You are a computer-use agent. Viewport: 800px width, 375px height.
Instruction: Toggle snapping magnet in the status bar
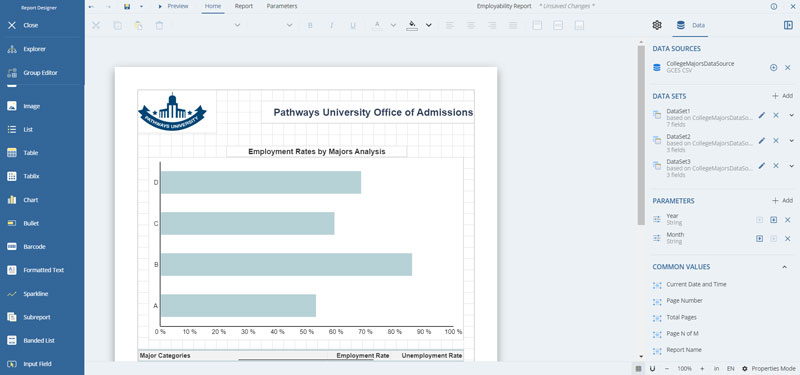(x=653, y=368)
